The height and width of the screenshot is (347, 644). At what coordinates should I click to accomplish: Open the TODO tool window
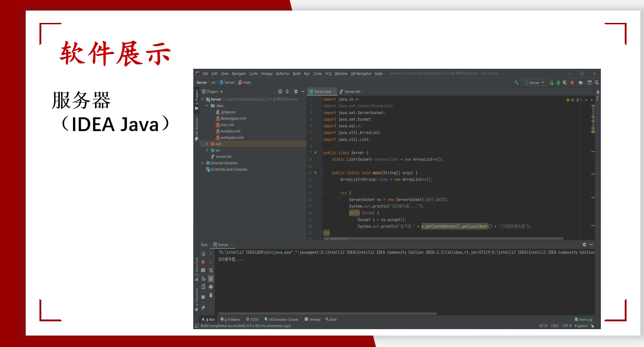[252, 319]
